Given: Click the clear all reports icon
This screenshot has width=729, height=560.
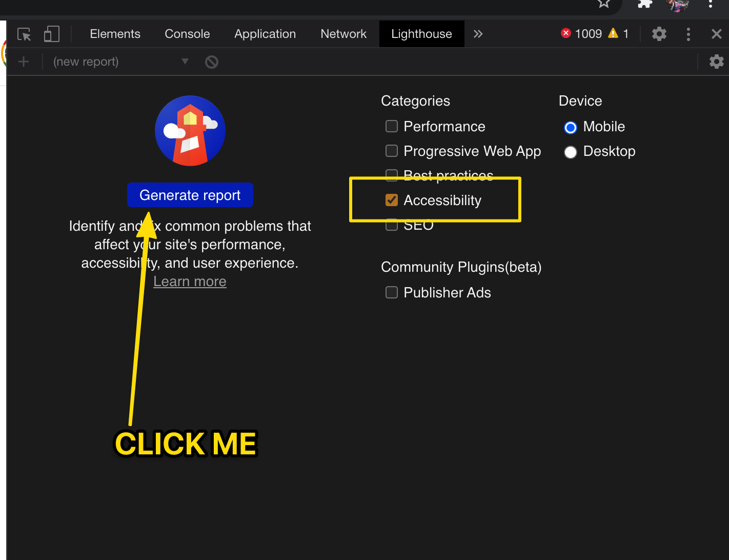Looking at the screenshot, I should tap(212, 62).
